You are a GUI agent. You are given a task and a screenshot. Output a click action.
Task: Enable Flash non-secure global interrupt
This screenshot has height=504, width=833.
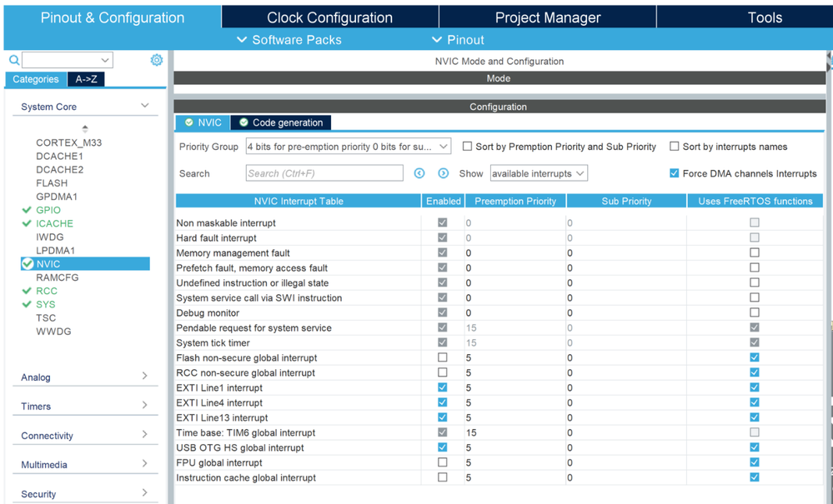[443, 357]
